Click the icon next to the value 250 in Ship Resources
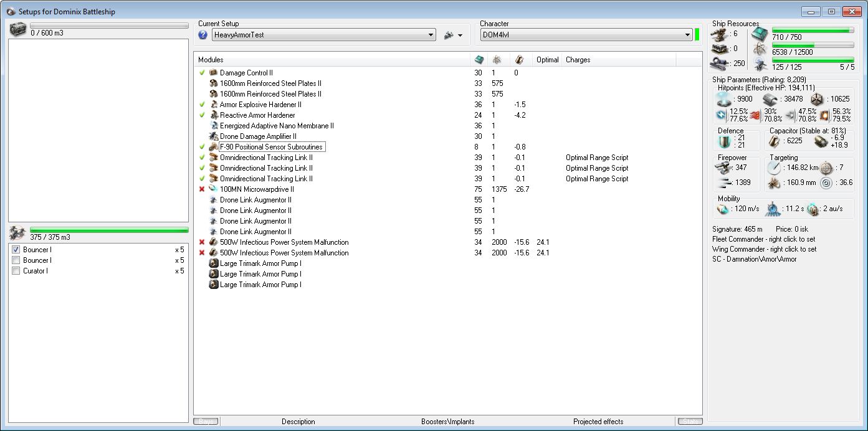The width and height of the screenshot is (868, 431). pos(720,63)
